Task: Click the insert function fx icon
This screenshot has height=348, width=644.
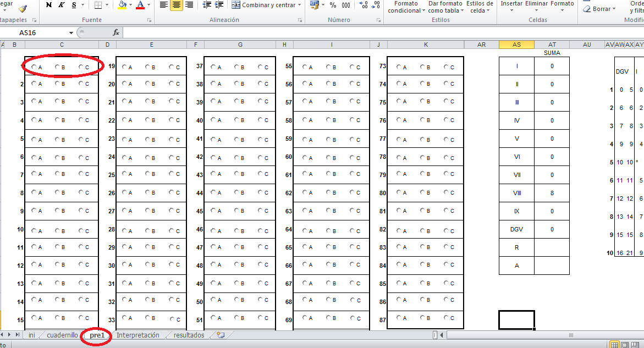Action: (116, 32)
